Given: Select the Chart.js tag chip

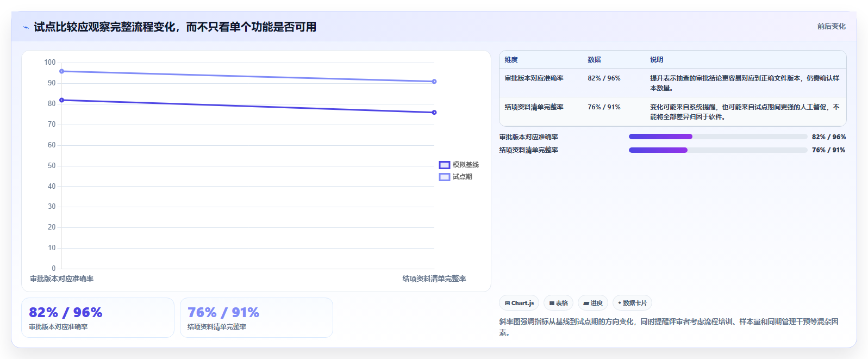Looking at the screenshot, I should (519, 303).
